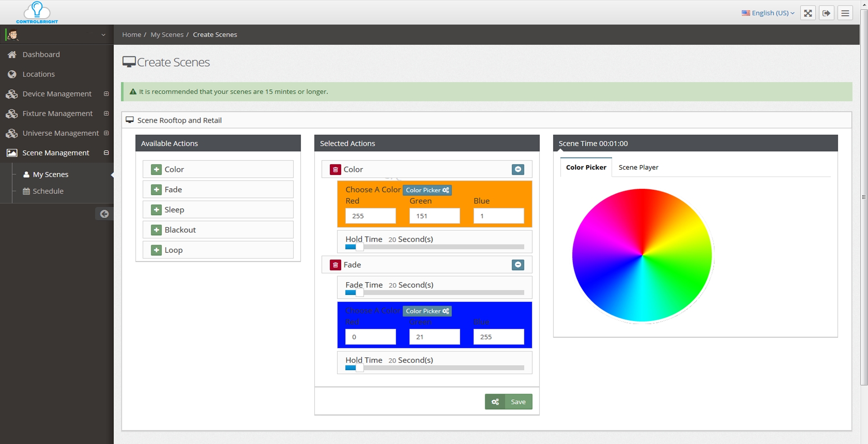Image resolution: width=868 pixels, height=444 pixels.
Task: Collapse the Color action with the minus icon
Action: (x=518, y=169)
